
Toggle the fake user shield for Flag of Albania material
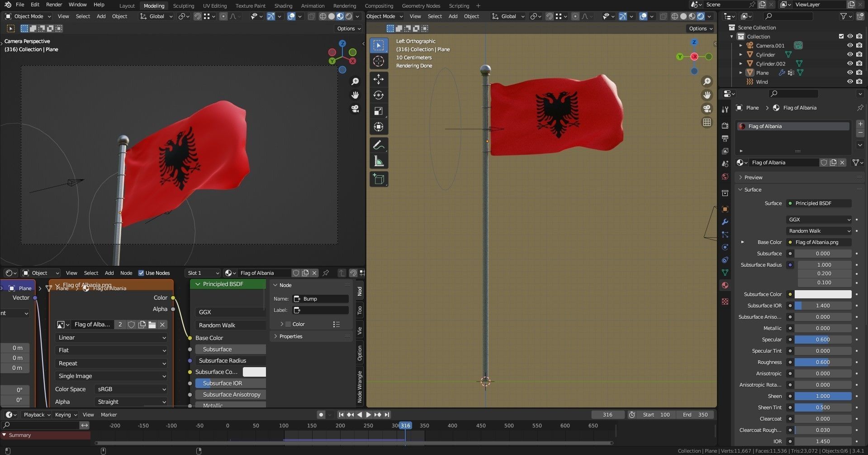(824, 163)
